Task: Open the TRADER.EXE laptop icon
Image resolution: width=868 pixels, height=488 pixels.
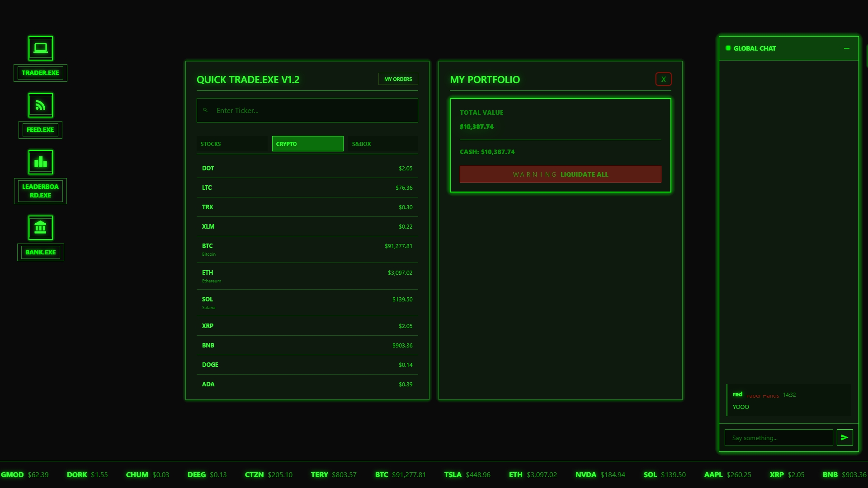Action: click(x=41, y=48)
